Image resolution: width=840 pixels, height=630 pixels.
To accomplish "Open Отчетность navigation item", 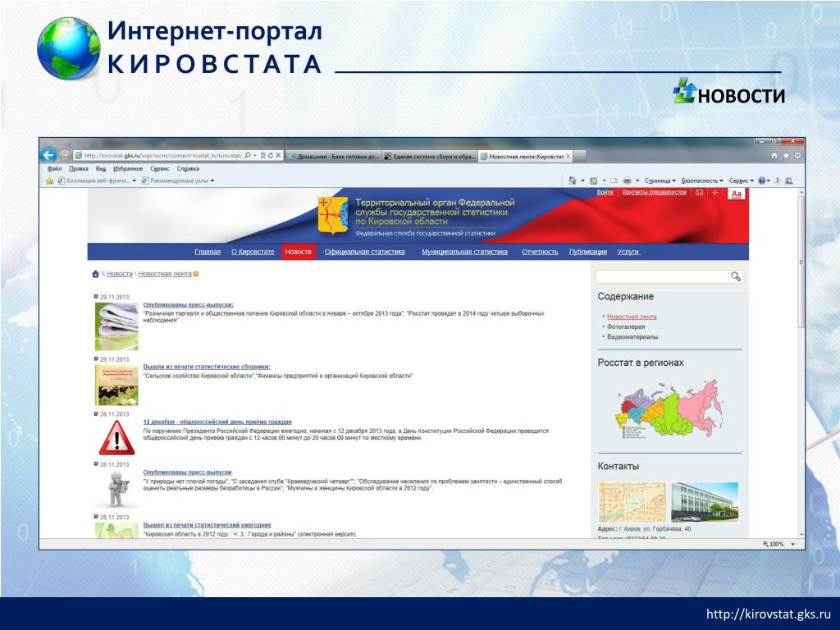I will point(540,252).
